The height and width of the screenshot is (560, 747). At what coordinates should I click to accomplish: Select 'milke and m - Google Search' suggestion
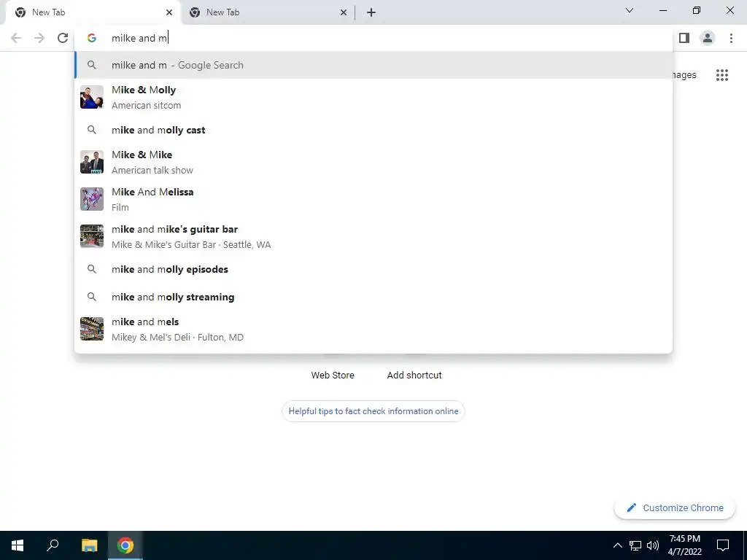point(373,65)
